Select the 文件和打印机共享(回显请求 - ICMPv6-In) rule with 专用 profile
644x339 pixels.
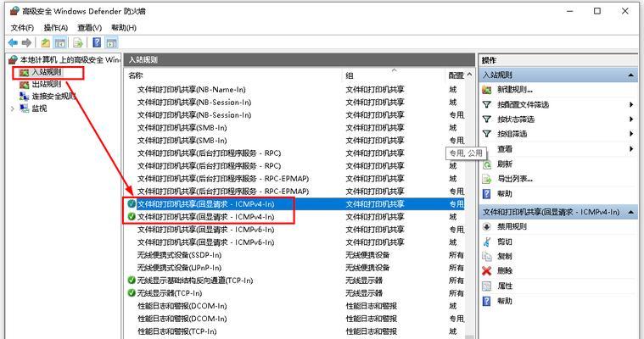click(206, 230)
